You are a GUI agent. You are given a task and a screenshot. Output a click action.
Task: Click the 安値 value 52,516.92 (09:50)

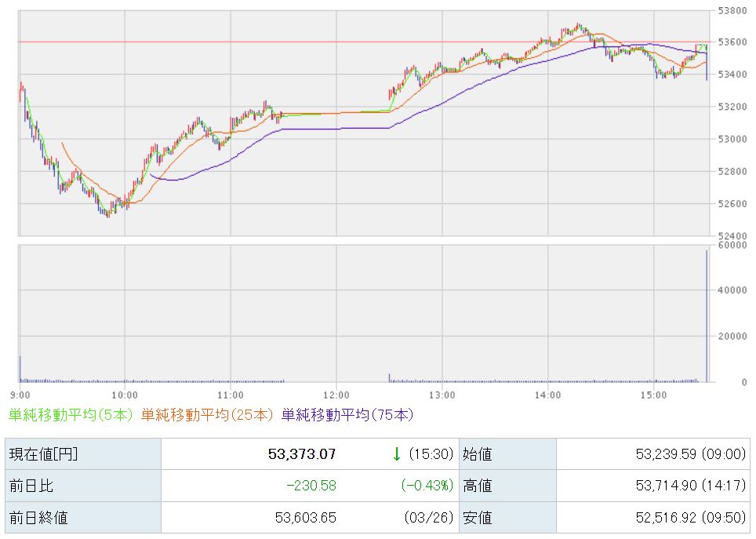[689, 518]
